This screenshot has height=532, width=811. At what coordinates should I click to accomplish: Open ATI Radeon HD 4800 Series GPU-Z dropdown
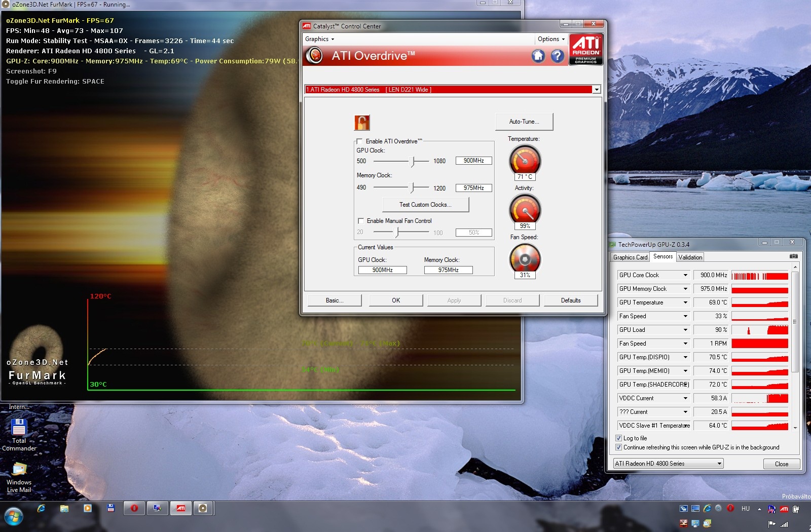tap(668, 464)
